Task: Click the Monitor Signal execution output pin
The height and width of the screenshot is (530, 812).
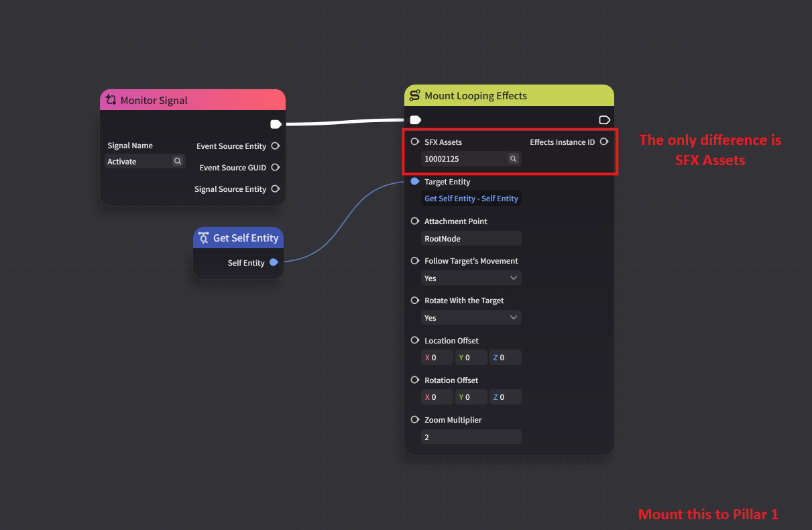Action: point(276,124)
